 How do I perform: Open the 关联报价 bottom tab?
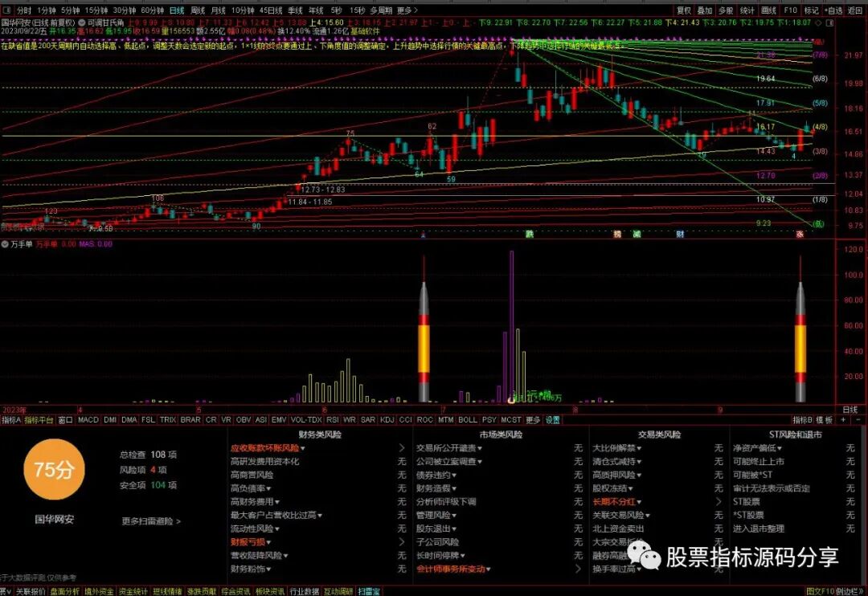click(x=31, y=591)
